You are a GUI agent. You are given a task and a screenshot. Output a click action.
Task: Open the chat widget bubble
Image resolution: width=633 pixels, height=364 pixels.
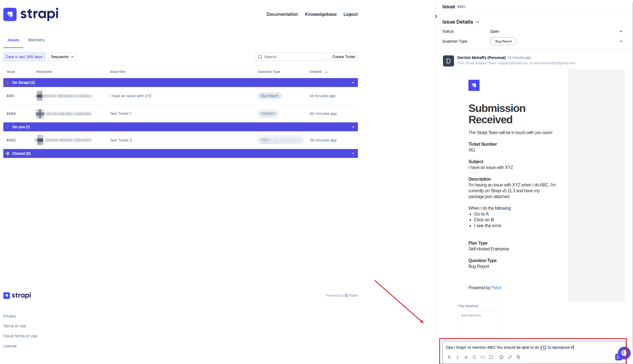(x=624, y=353)
